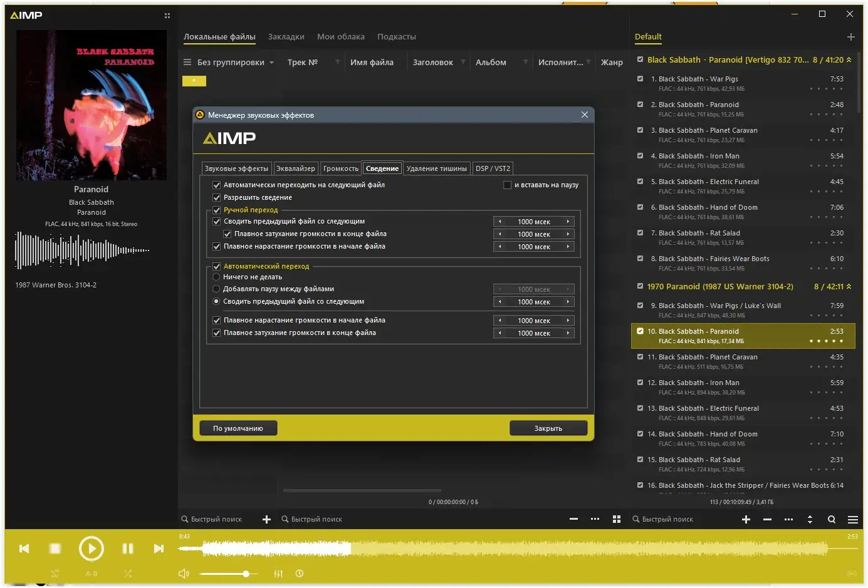Add to library with the plus icon
The height and width of the screenshot is (588, 868).
(266, 519)
